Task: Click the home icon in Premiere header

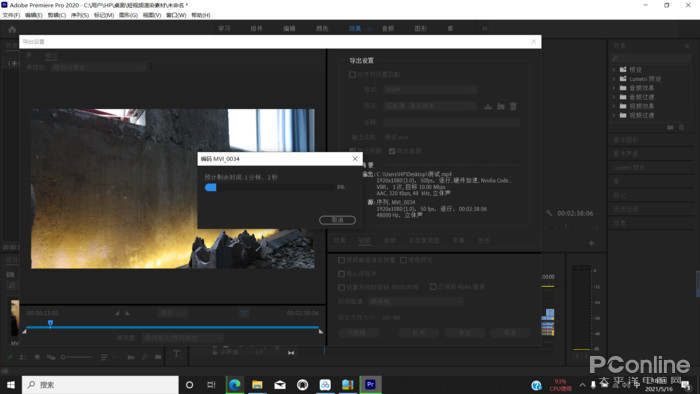Action: [x=12, y=29]
